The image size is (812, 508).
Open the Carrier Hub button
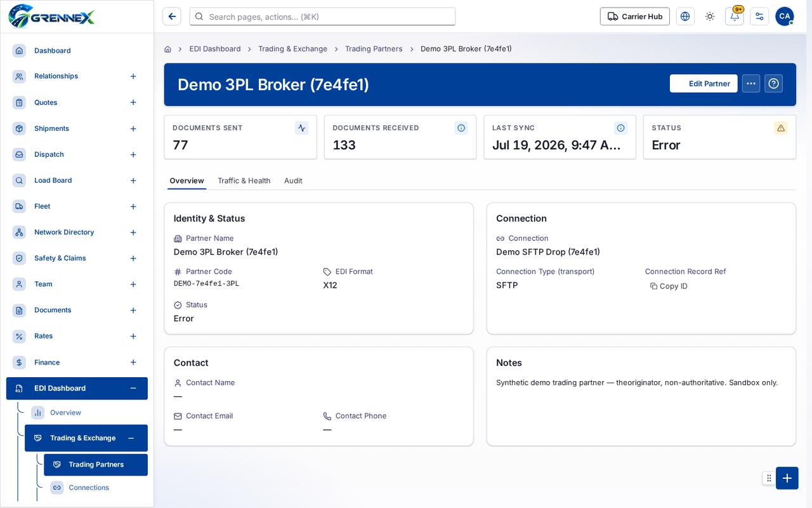tap(635, 17)
